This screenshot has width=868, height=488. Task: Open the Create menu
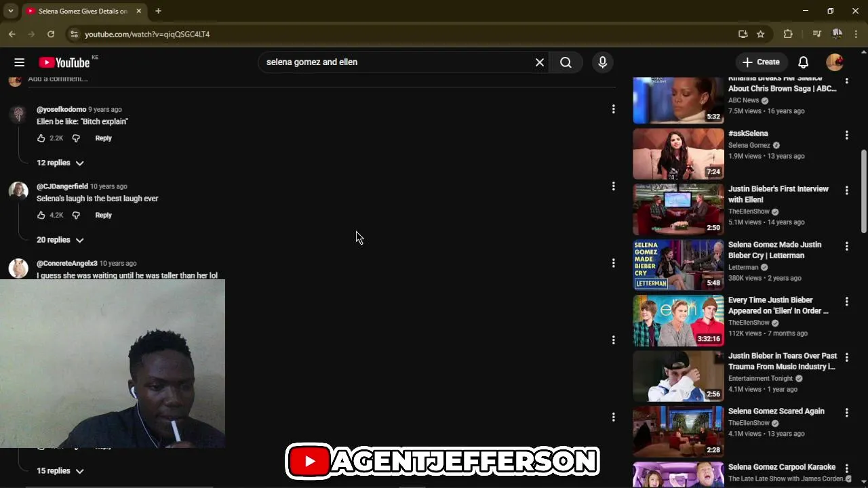(x=761, y=62)
